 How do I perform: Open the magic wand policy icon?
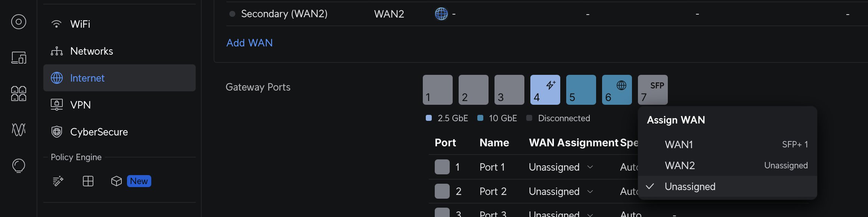click(x=58, y=181)
